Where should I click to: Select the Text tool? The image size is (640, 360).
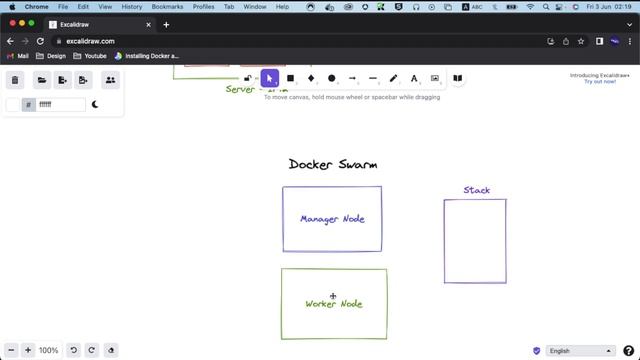414,78
